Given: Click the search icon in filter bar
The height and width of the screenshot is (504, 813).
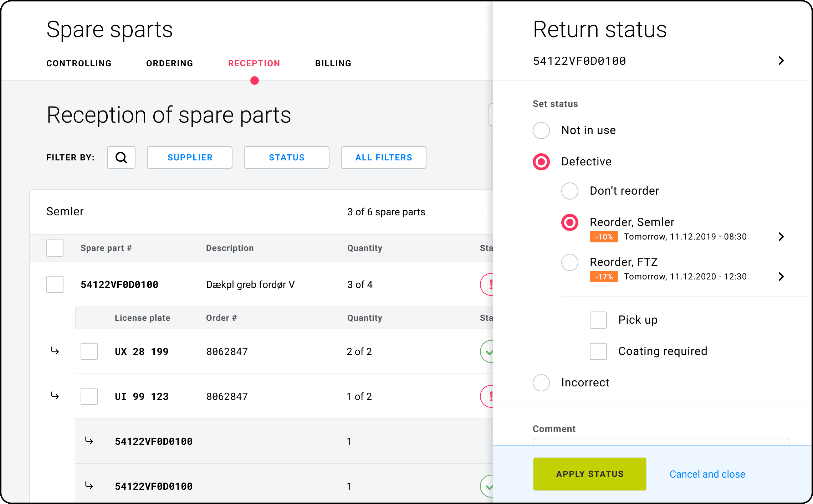Looking at the screenshot, I should (120, 157).
